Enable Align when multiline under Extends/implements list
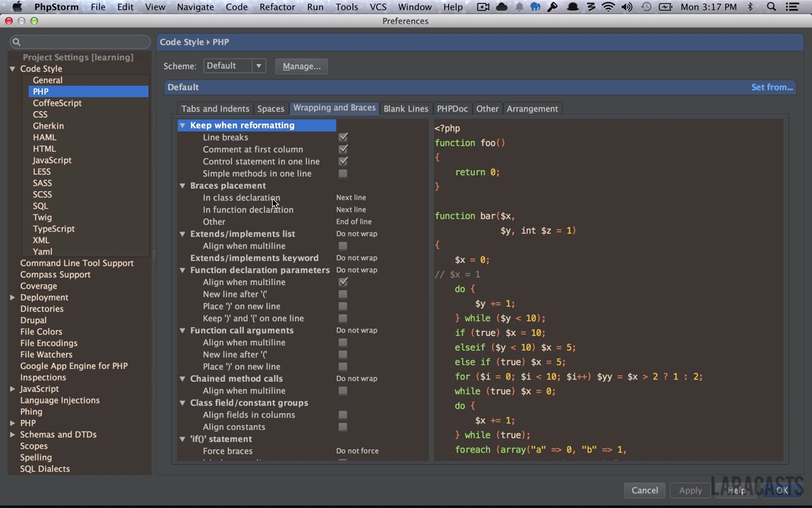The image size is (812, 508). pyautogui.click(x=343, y=246)
